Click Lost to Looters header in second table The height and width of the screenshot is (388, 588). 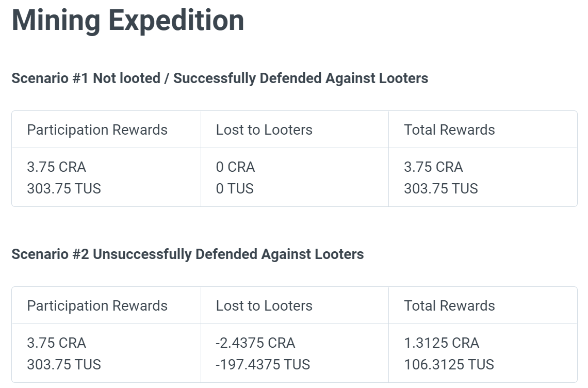pyautogui.click(x=264, y=306)
